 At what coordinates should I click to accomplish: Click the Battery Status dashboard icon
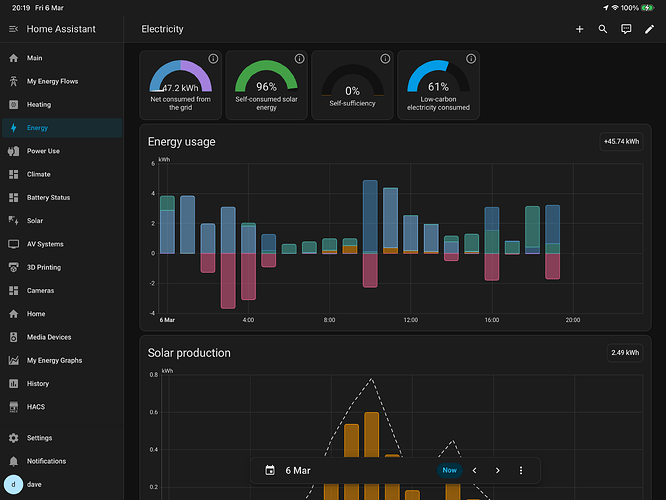(14, 198)
